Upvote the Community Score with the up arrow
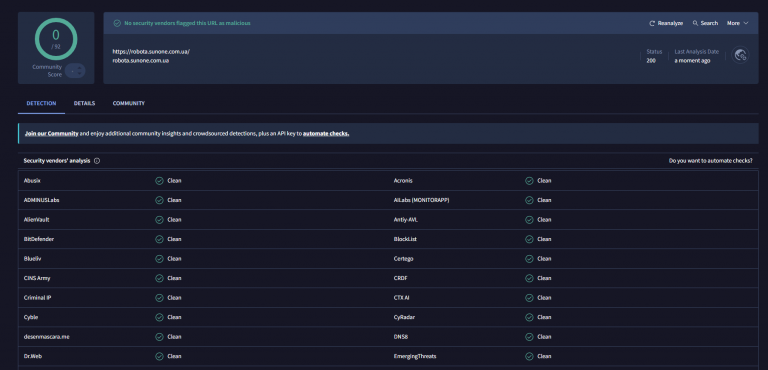 pyautogui.click(x=79, y=68)
